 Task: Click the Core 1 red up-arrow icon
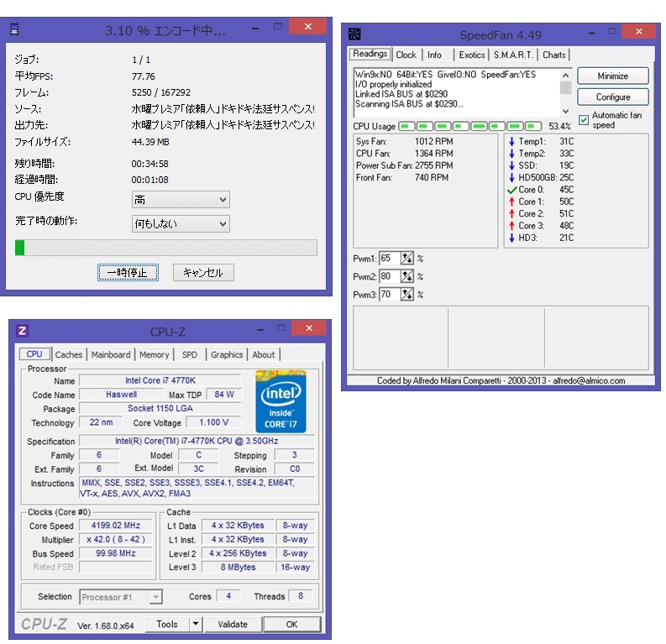511,202
